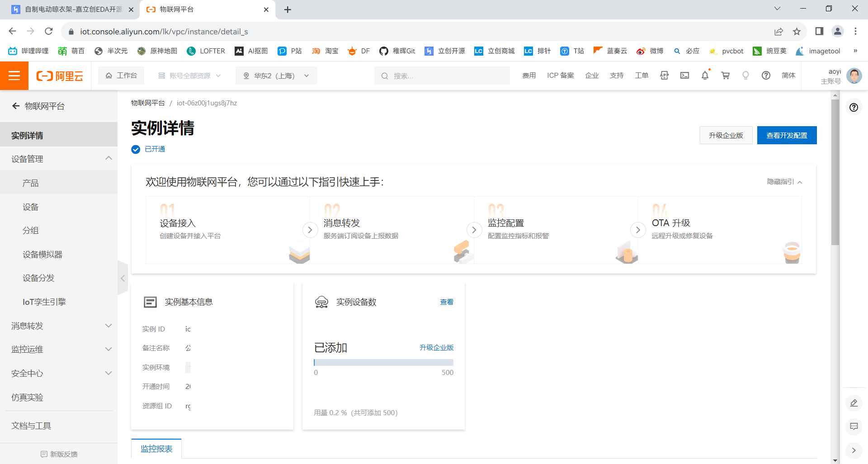Click the Alibaba Cloud logo
This screenshot has width=868, height=464.
coord(59,76)
